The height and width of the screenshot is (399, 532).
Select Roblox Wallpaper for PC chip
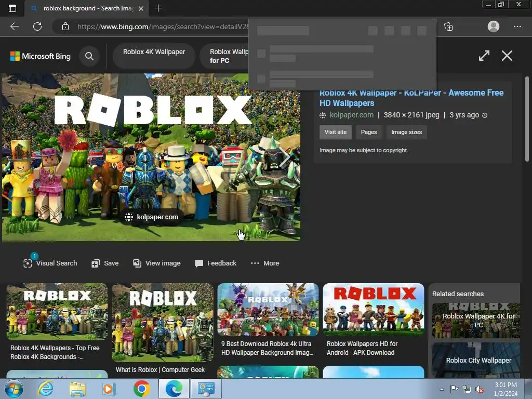[225, 56]
